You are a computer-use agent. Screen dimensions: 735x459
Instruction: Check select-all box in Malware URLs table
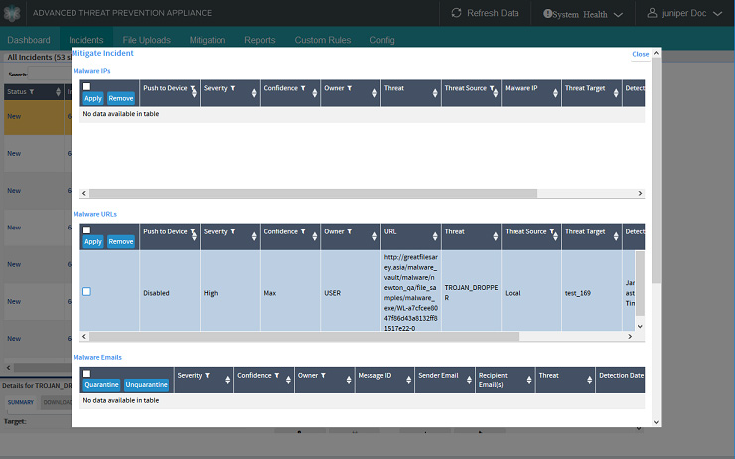[x=86, y=230]
